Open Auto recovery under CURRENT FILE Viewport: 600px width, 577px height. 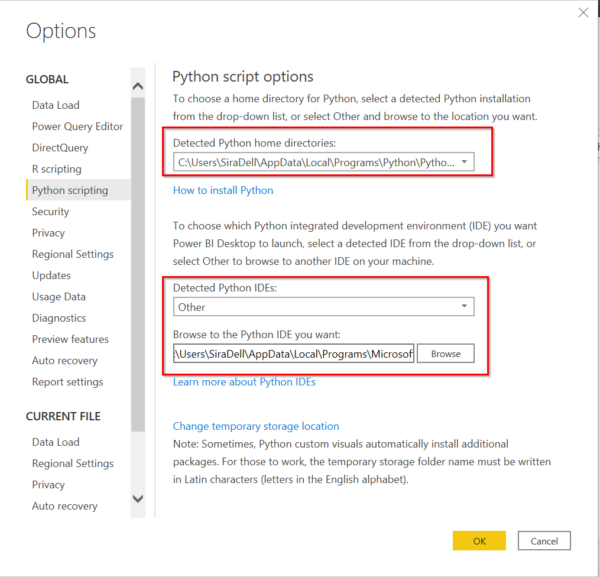pos(65,506)
